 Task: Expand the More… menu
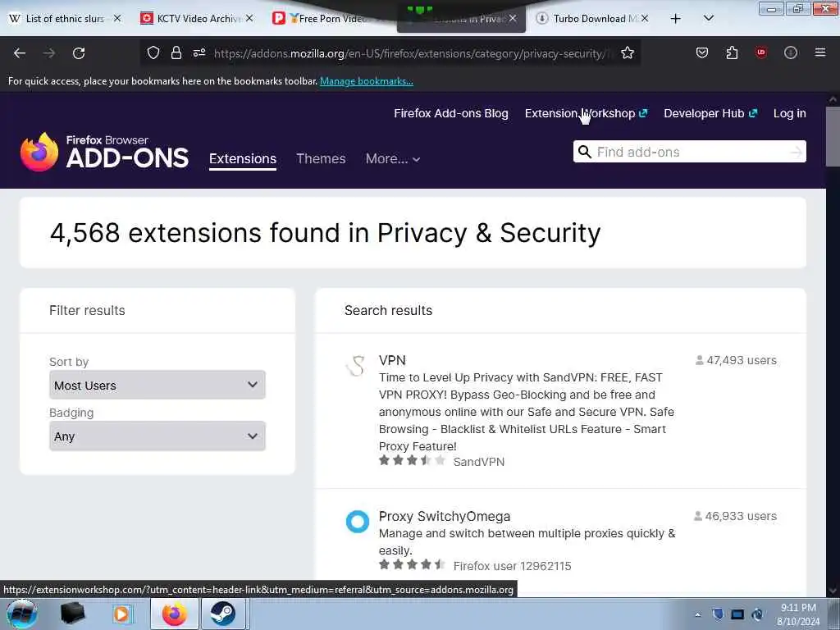pyautogui.click(x=393, y=158)
